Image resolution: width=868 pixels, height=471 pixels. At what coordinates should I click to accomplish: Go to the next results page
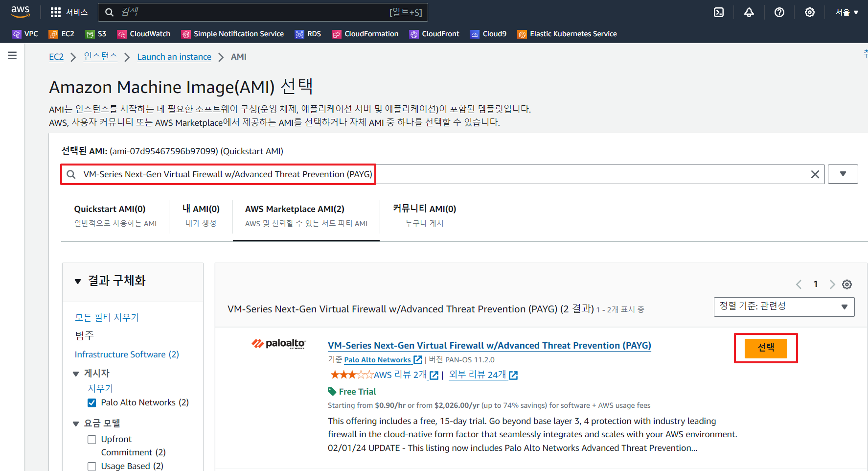832,284
